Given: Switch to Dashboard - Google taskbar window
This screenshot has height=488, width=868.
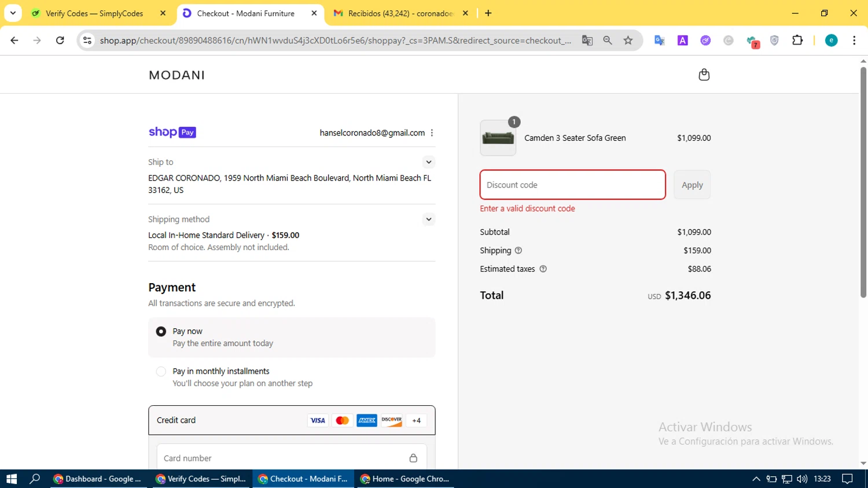Looking at the screenshot, I should (99, 479).
